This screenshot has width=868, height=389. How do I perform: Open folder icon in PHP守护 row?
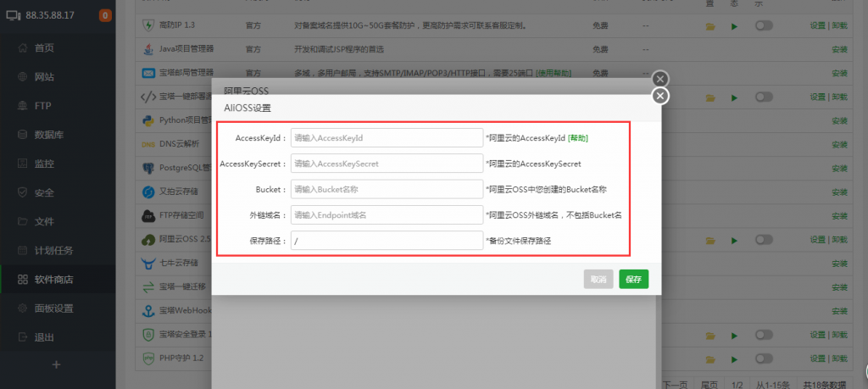point(711,359)
